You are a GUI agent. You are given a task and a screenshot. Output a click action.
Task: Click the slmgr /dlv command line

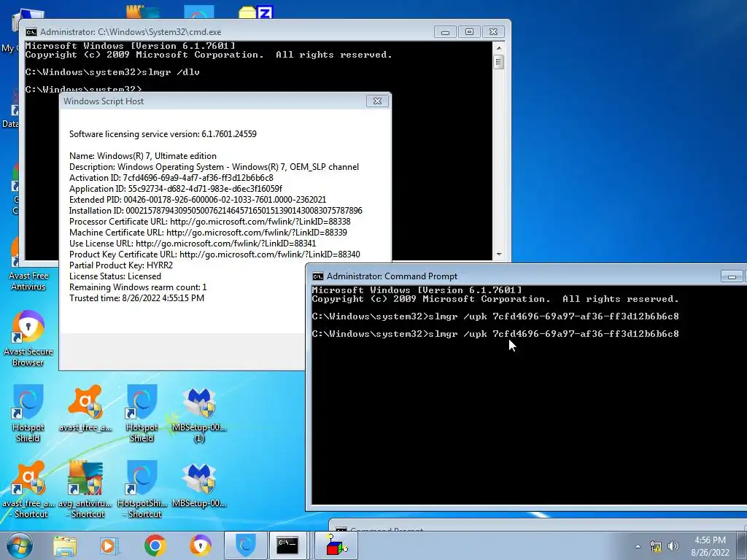click(x=112, y=72)
